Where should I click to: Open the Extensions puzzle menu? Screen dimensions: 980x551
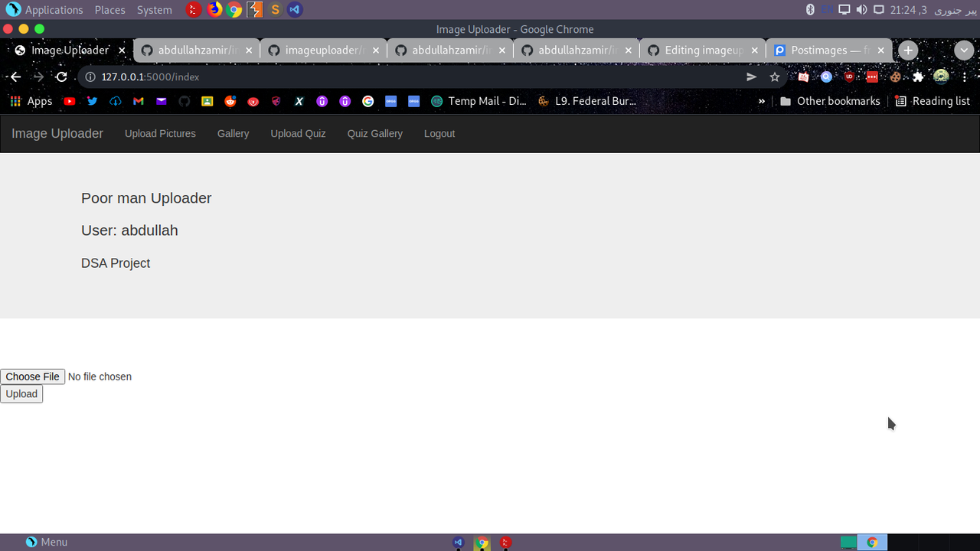click(x=918, y=77)
